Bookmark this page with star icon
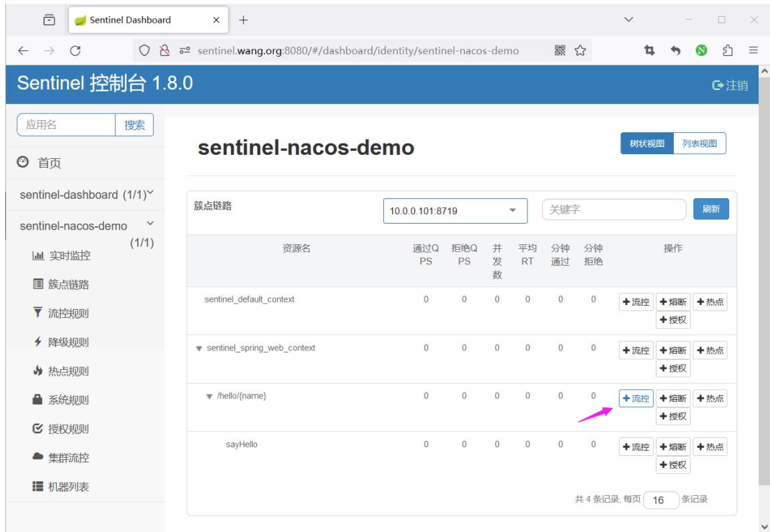Viewport: 770px width, 532px height. pyautogui.click(x=580, y=50)
